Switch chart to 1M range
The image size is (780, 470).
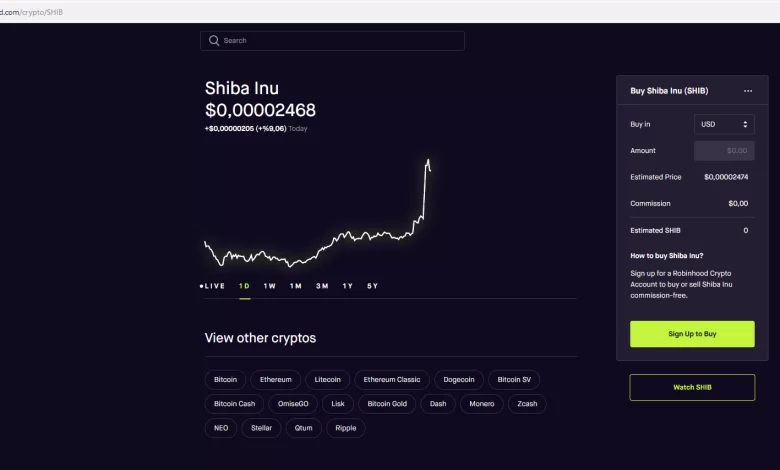tap(296, 286)
